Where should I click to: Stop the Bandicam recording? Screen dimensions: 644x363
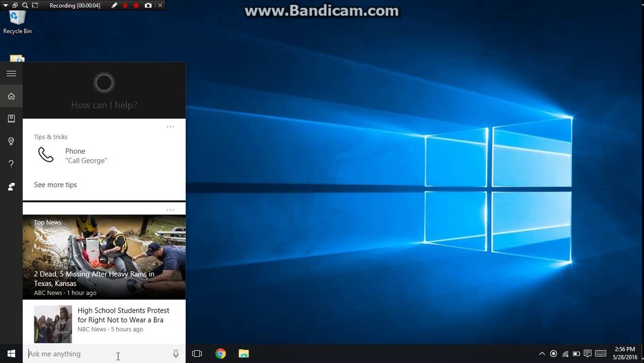click(136, 6)
